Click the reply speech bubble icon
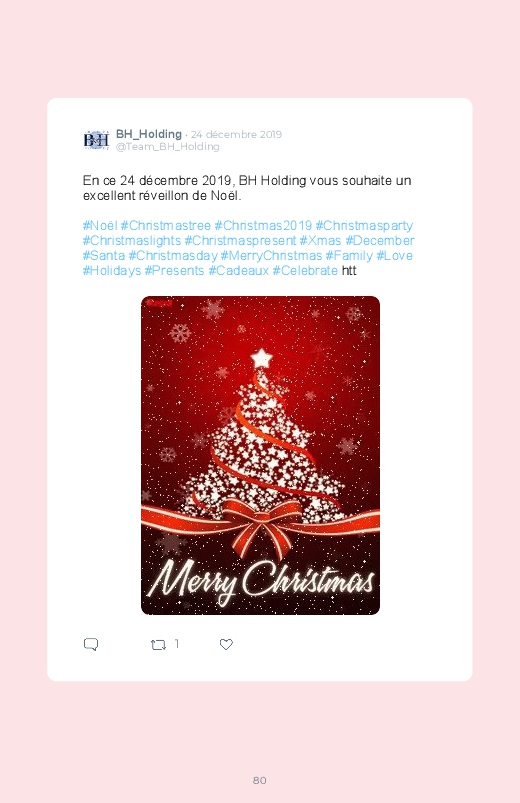520x803 pixels. click(x=91, y=644)
